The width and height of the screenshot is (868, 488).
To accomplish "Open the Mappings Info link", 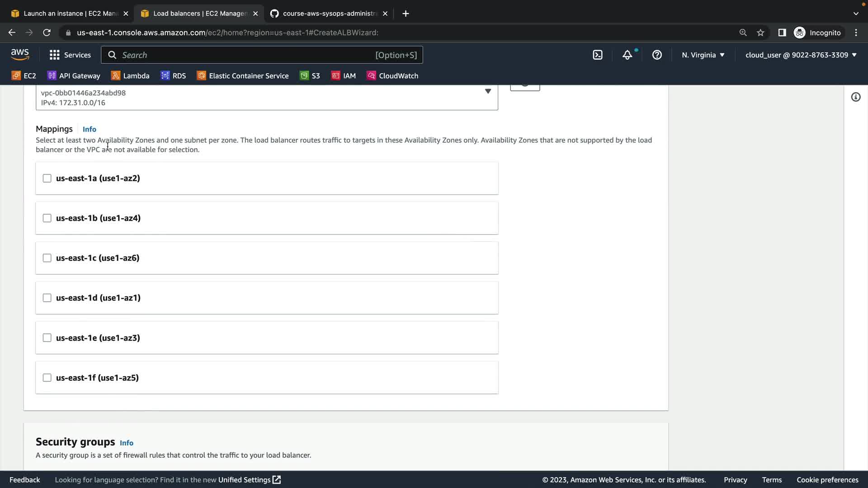I will (89, 129).
